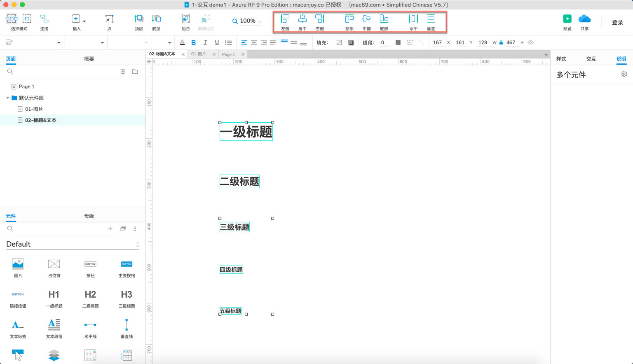Click the H1 一级标题 widget in library
The image size is (633, 364).
54,299
